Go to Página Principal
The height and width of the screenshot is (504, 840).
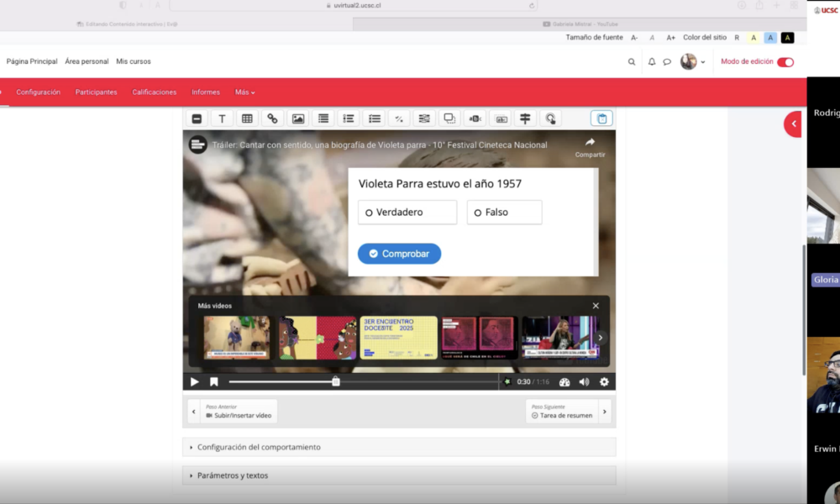(x=32, y=61)
